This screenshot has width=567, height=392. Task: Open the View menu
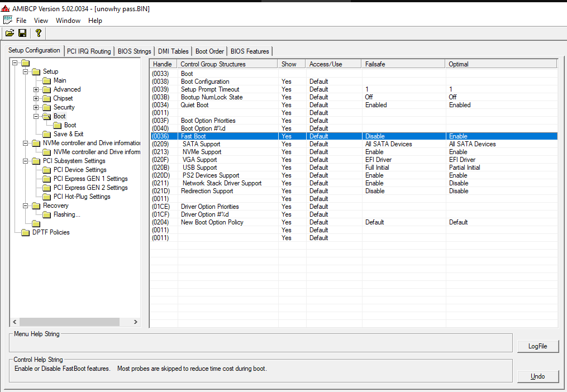click(x=41, y=21)
